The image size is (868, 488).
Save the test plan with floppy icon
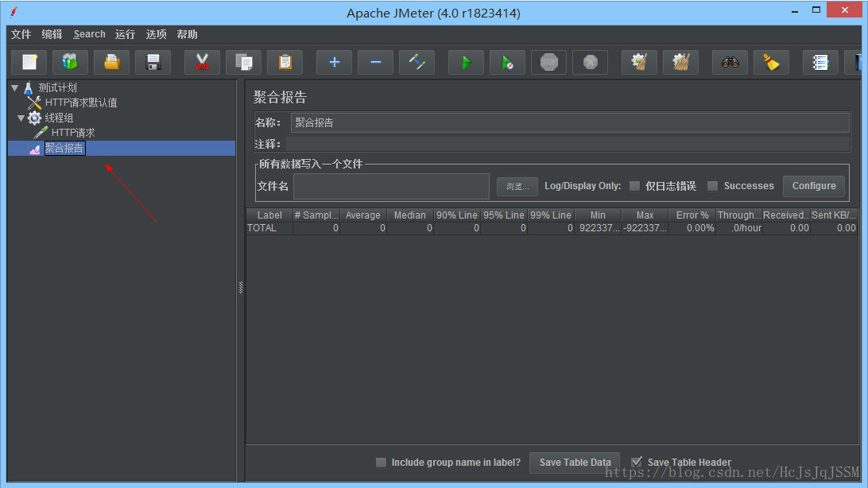[153, 62]
